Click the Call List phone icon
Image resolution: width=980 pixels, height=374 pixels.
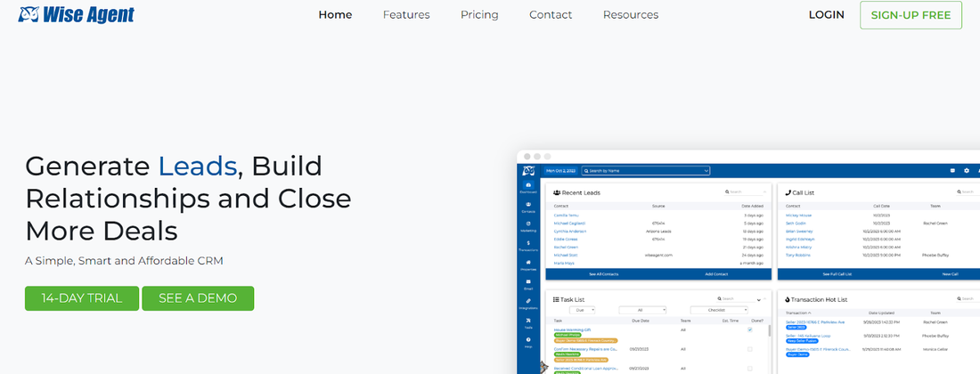pos(788,193)
